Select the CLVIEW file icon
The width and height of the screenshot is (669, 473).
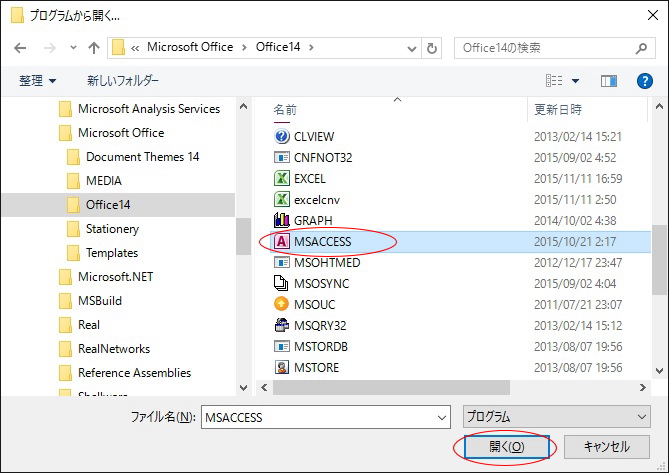[x=282, y=136]
